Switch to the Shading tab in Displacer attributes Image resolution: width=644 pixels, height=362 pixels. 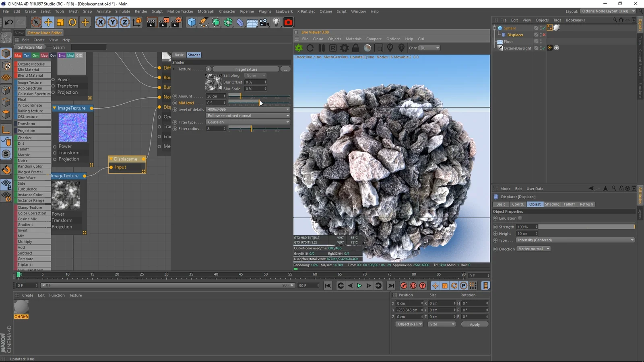[552, 204]
